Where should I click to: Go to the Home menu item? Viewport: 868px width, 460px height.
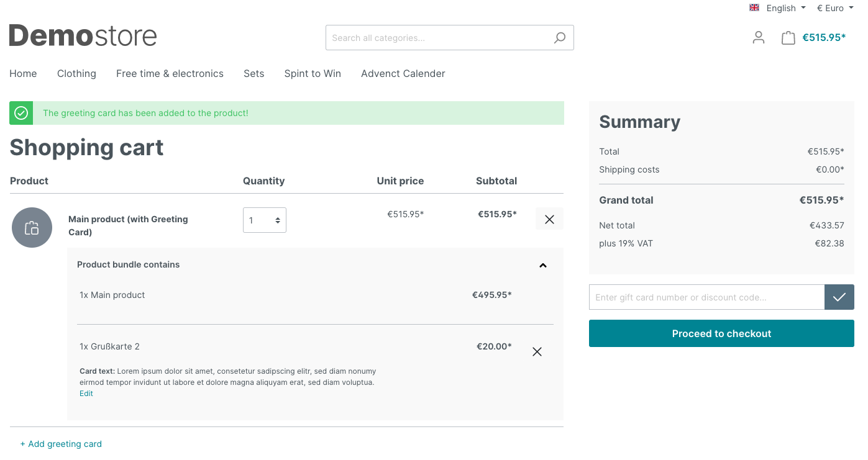tap(23, 73)
